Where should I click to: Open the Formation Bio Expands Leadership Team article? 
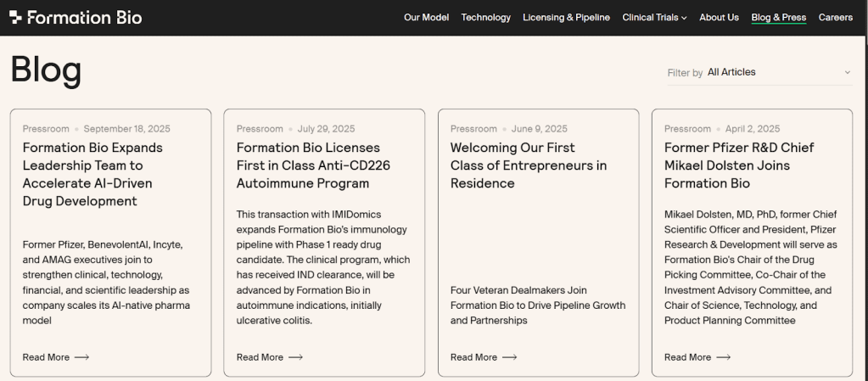(x=92, y=174)
